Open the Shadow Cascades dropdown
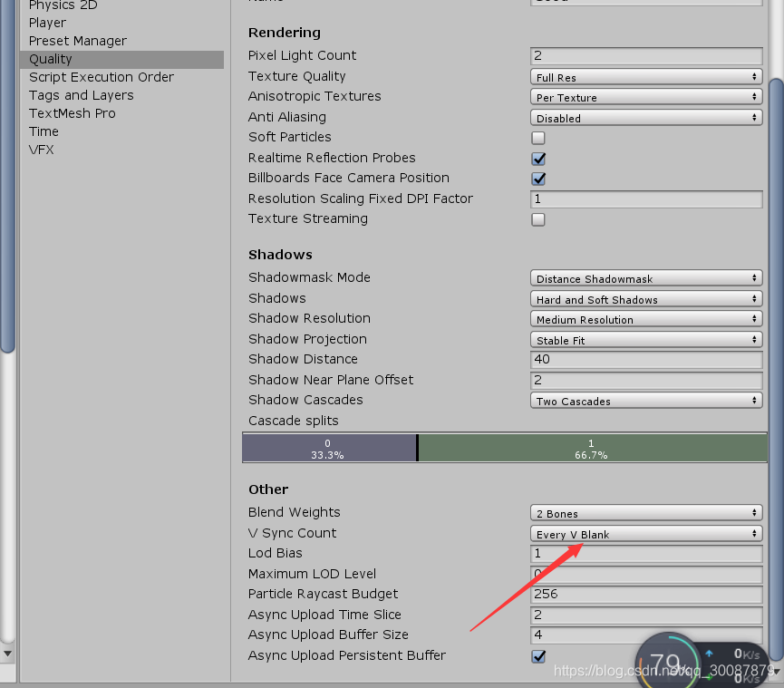Viewport: 784px width, 688px height. pos(646,401)
